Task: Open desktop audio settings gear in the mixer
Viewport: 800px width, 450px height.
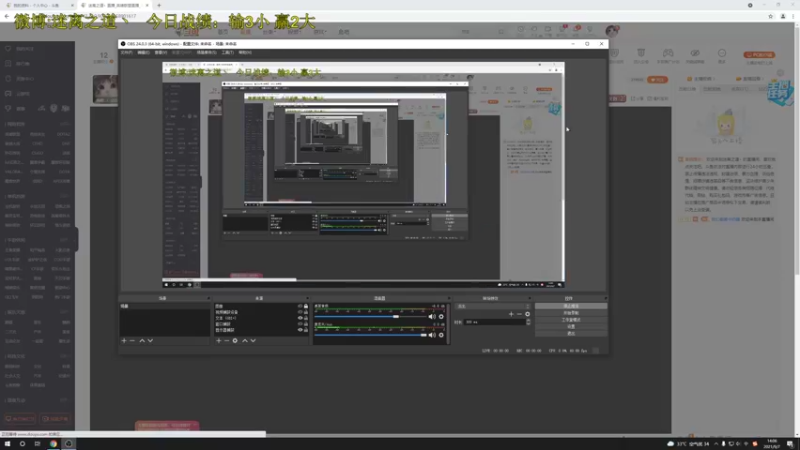Action: point(441,317)
